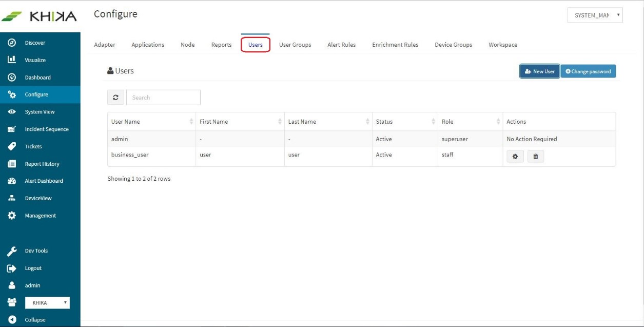
Task: Switch to the Applications tab
Action: [x=148, y=45]
